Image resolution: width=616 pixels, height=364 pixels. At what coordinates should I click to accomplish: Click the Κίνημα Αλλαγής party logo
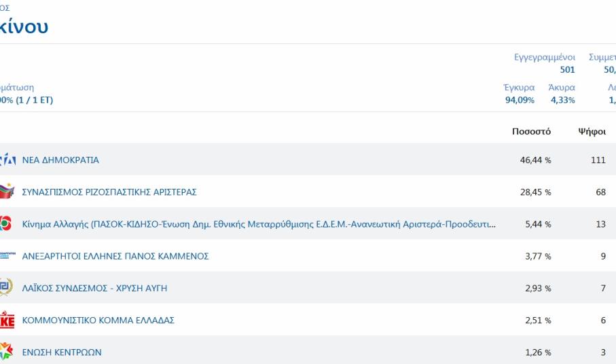[5, 224]
